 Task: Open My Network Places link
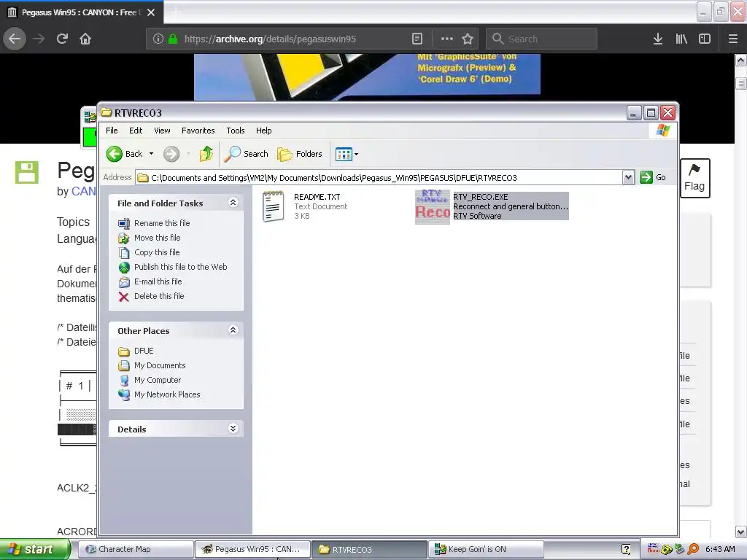tap(167, 394)
